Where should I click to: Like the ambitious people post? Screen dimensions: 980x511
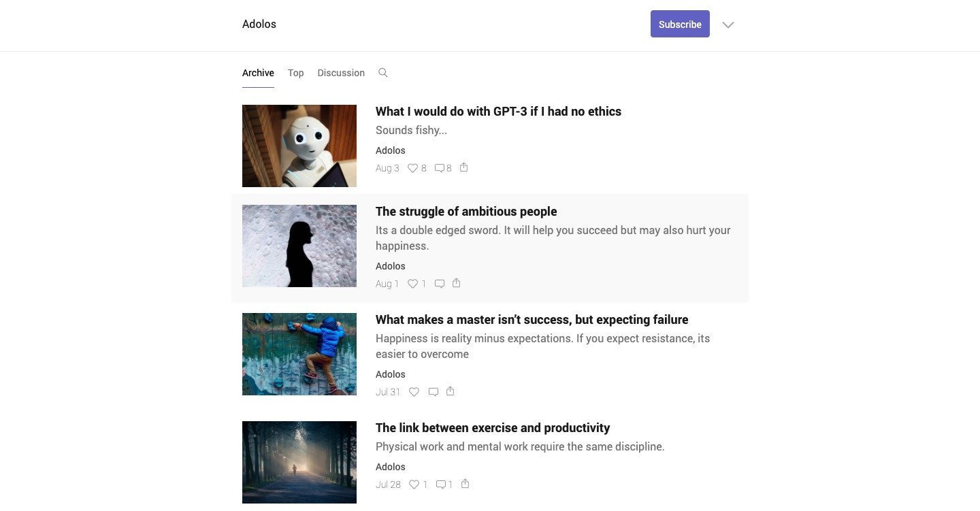(412, 284)
